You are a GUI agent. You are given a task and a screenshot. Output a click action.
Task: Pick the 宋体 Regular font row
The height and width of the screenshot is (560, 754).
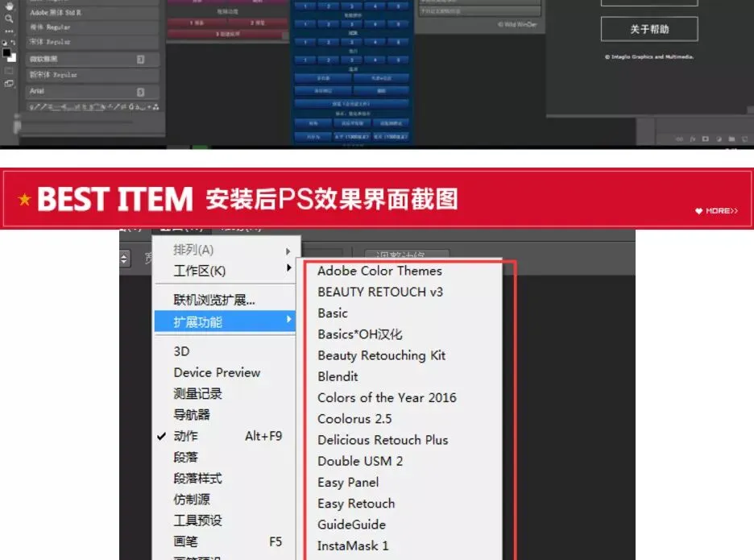93,42
